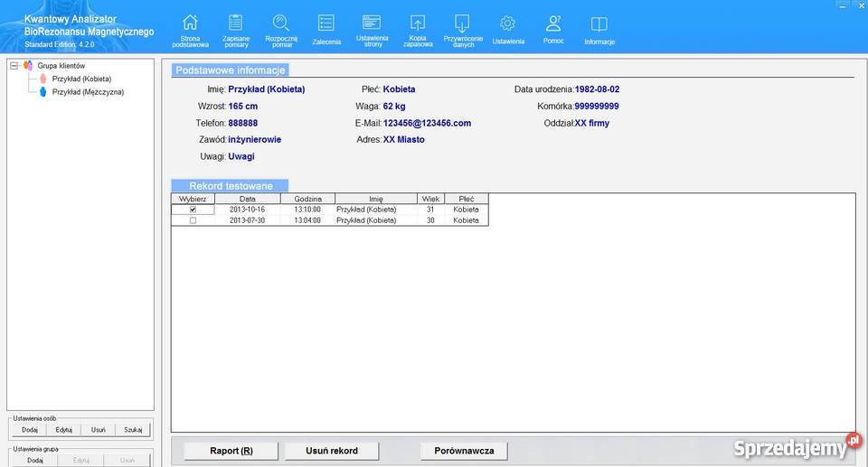Viewport: 868px width, 467px height.
Task: Click Oddział value XX firmy
Action: pos(591,124)
